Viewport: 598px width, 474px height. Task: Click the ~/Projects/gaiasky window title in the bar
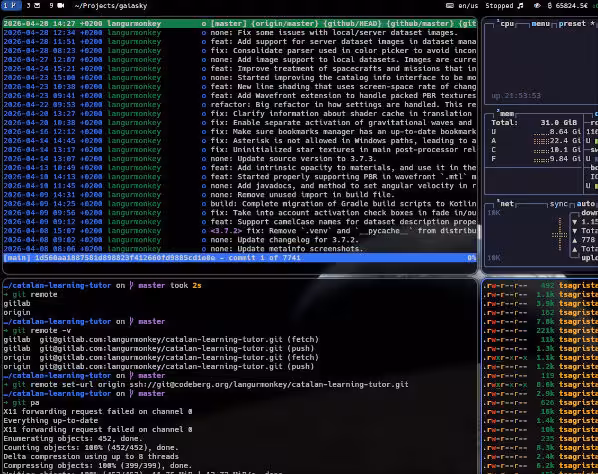point(111,5)
